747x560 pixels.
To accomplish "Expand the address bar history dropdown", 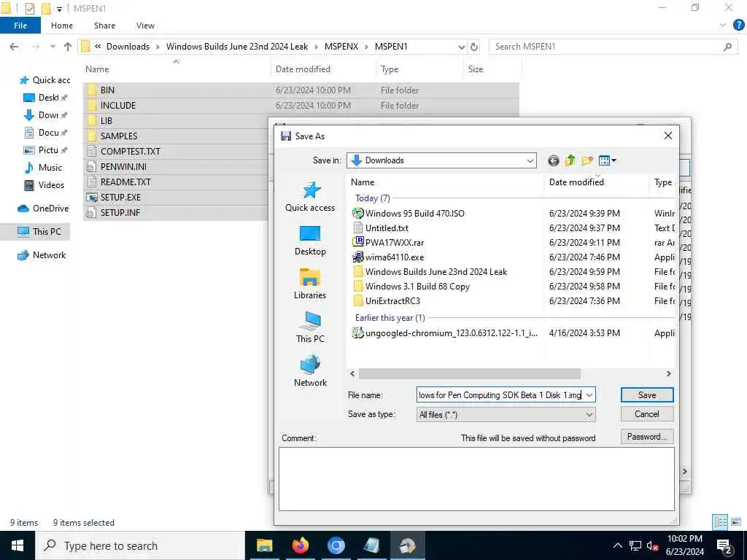I will pyautogui.click(x=461, y=47).
